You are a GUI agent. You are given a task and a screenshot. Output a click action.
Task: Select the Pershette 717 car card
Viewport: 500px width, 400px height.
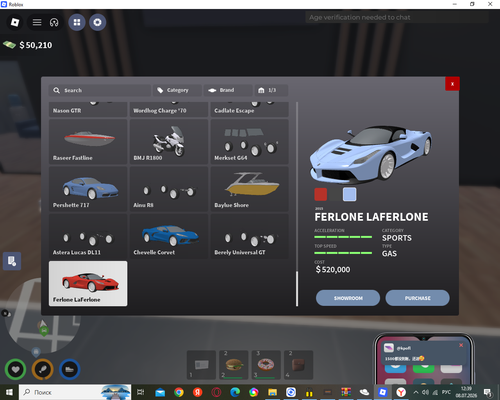(88, 189)
